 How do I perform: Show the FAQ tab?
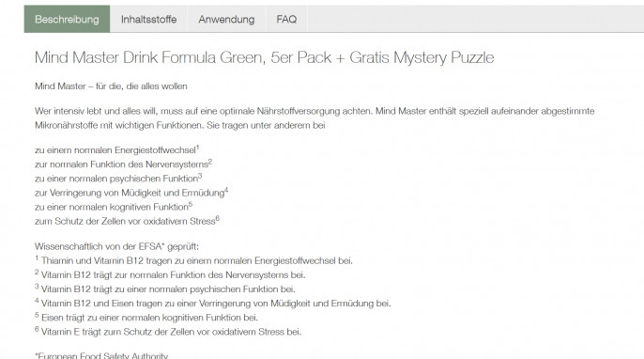pyautogui.click(x=286, y=19)
